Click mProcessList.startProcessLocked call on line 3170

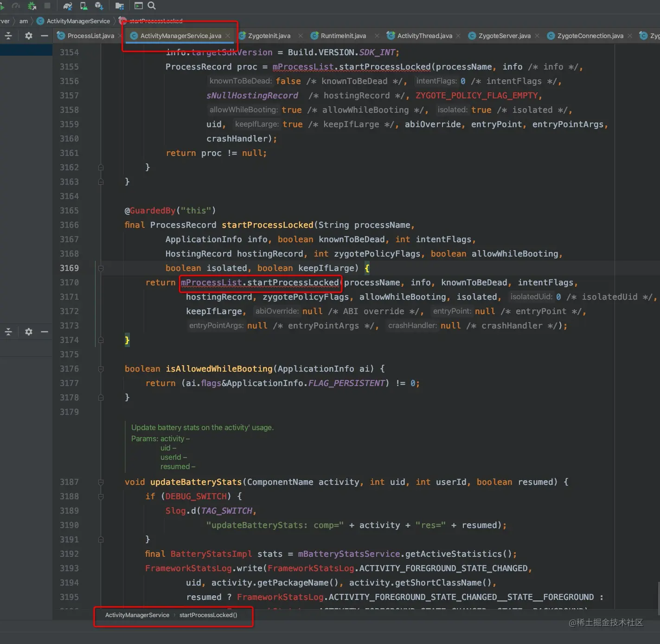click(260, 283)
